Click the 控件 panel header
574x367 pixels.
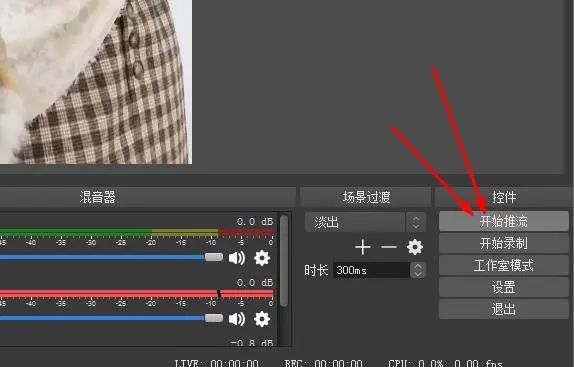click(504, 197)
